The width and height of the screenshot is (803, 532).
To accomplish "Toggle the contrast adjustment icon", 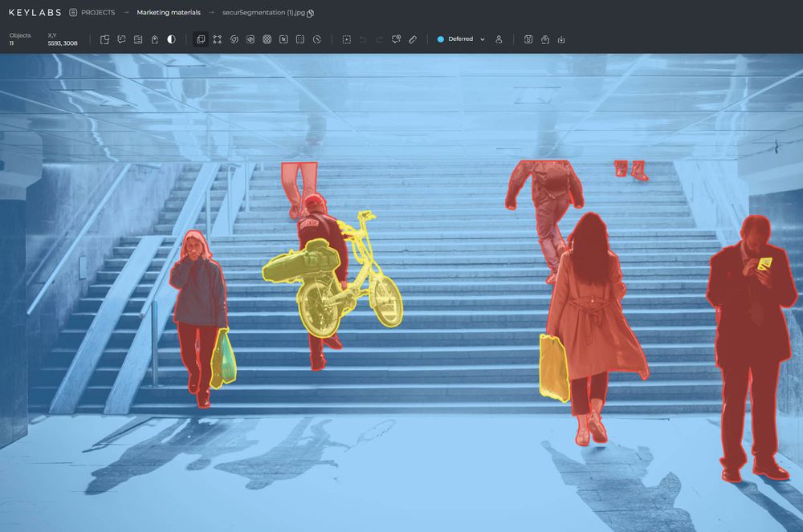I will point(171,39).
